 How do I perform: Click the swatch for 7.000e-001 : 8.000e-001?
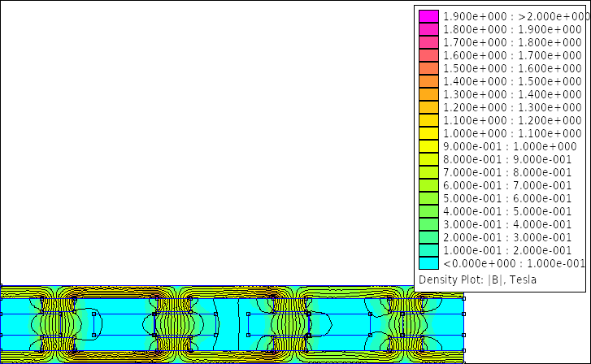click(x=428, y=172)
